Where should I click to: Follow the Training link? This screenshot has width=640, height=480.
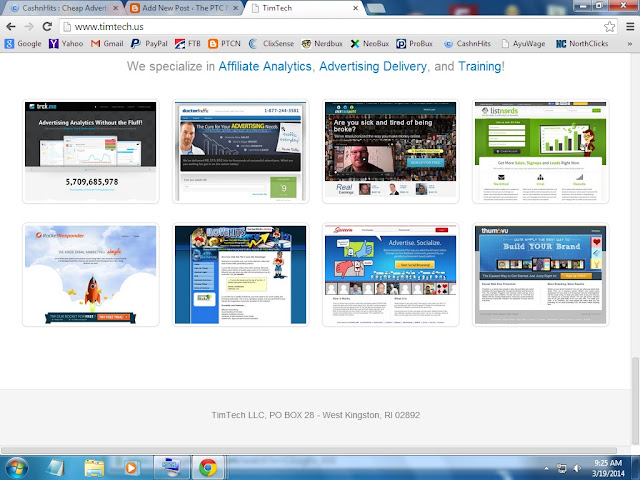pos(480,66)
